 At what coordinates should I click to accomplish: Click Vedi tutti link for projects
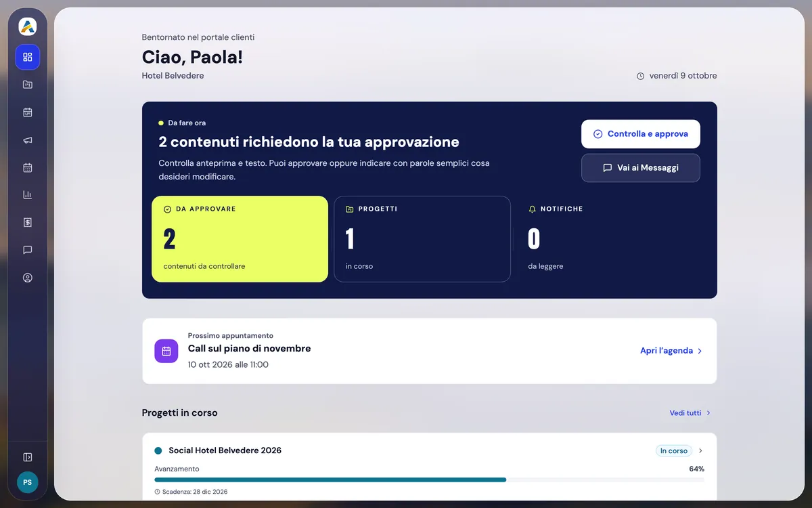pos(690,412)
